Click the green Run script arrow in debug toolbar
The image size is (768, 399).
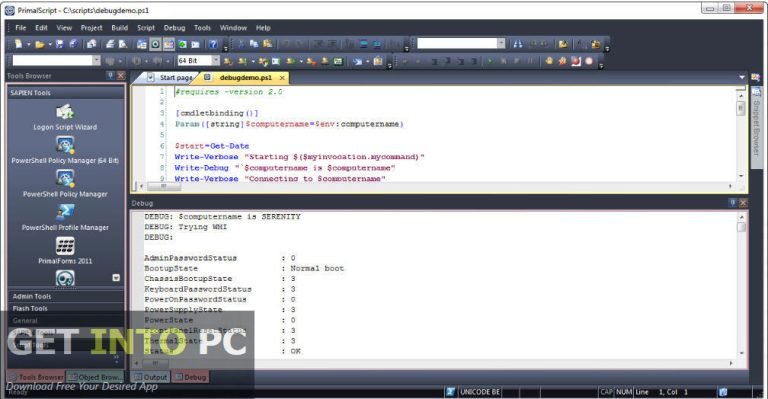click(490, 61)
